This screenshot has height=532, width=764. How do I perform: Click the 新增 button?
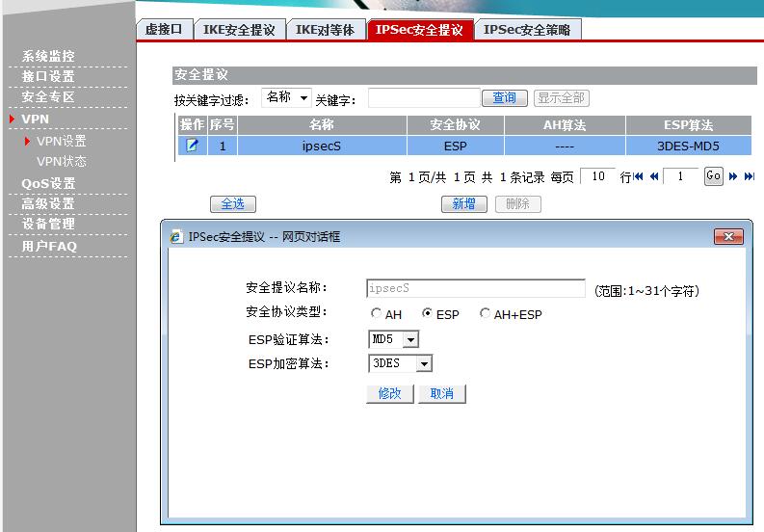[463, 203]
